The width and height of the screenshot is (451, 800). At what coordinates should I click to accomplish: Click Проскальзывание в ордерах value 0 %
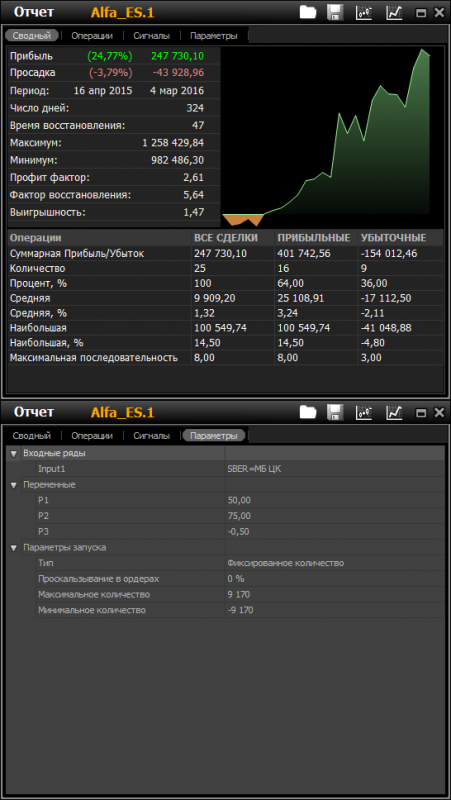[236, 579]
